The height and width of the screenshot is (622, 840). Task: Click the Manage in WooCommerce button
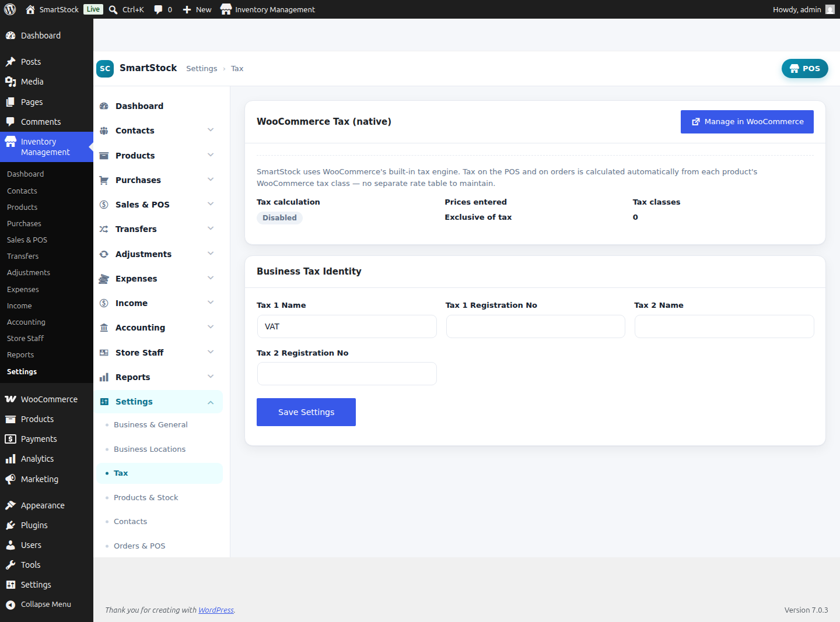click(747, 122)
